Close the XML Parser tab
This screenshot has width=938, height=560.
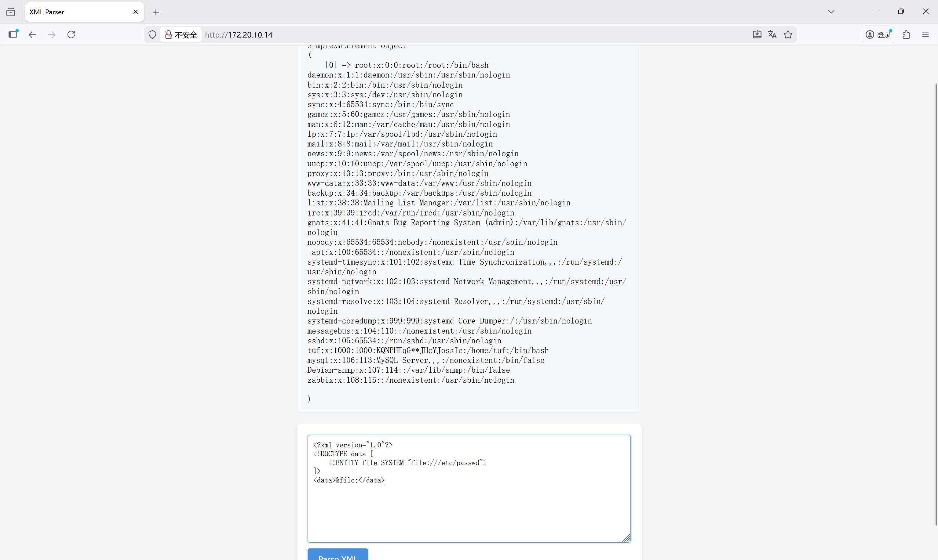[x=136, y=12]
